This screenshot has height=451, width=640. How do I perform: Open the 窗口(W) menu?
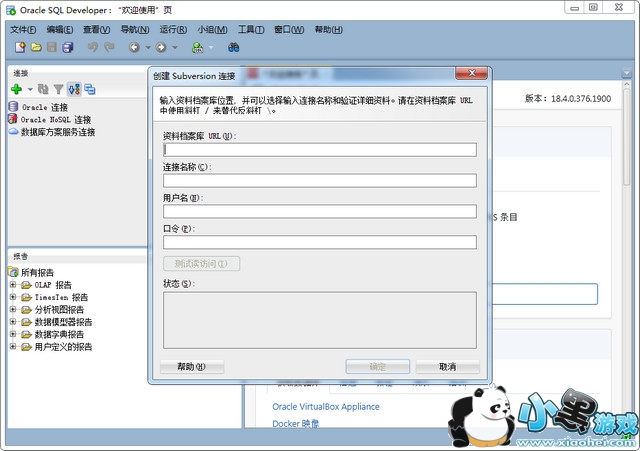pos(289,29)
